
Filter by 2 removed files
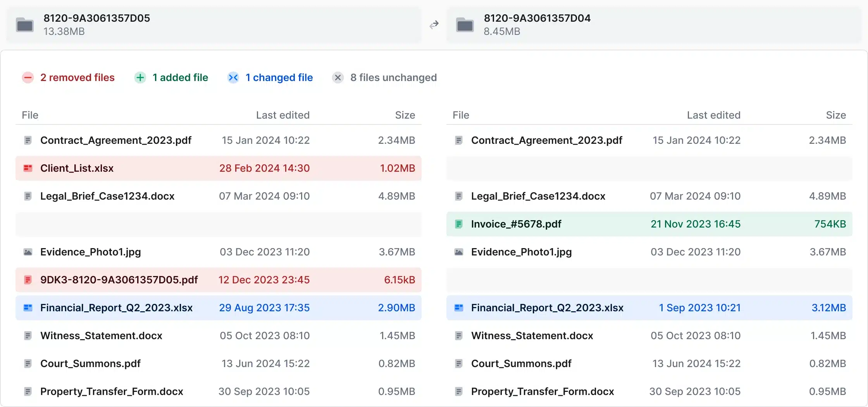point(77,78)
